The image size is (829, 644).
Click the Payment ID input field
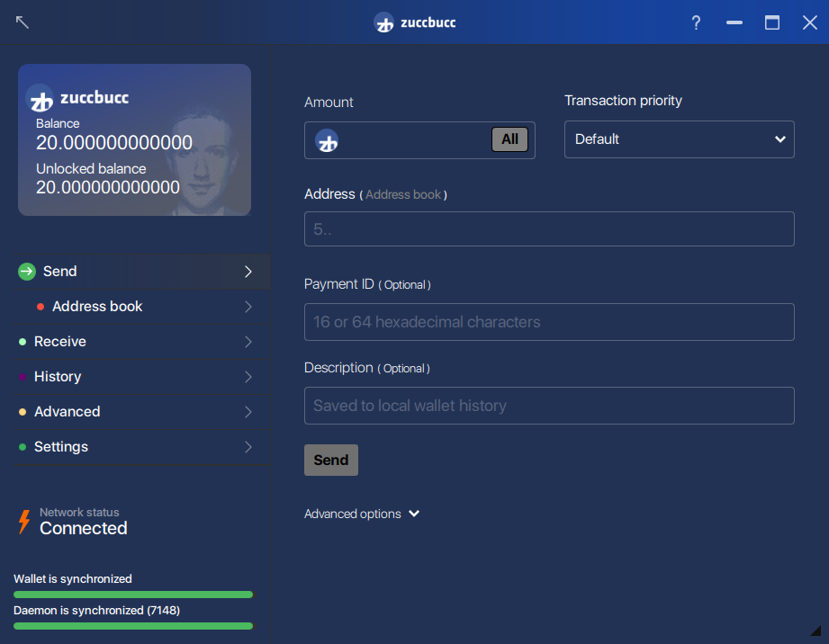click(549, 322)
